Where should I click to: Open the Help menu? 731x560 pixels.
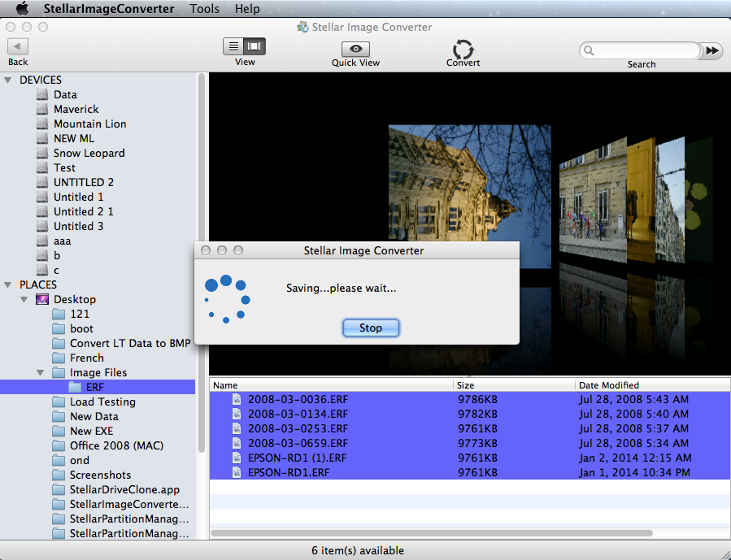pyautogui.click(x=247, y=8)
